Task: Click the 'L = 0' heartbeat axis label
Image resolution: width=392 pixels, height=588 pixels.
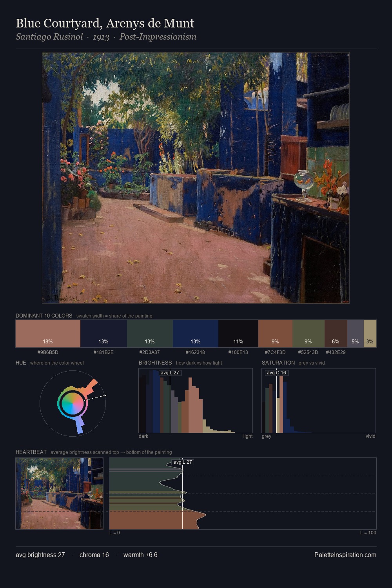Action: pyautogui.click(x=114, y=533)
